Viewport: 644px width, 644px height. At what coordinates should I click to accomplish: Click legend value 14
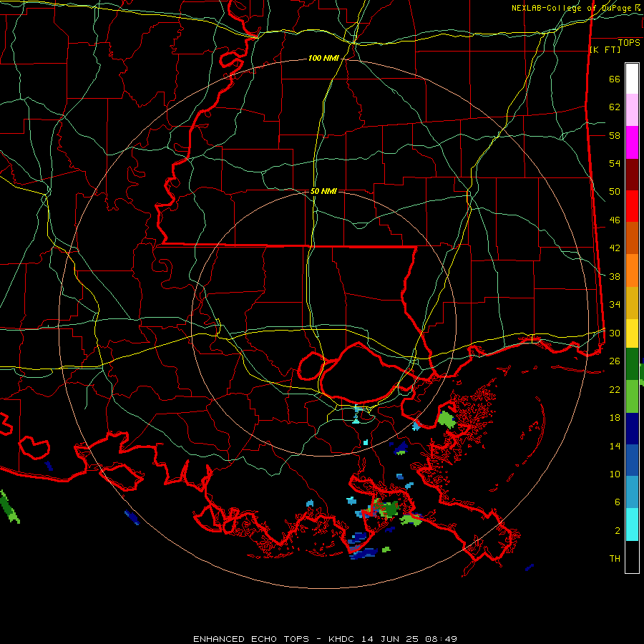[615, 446]
